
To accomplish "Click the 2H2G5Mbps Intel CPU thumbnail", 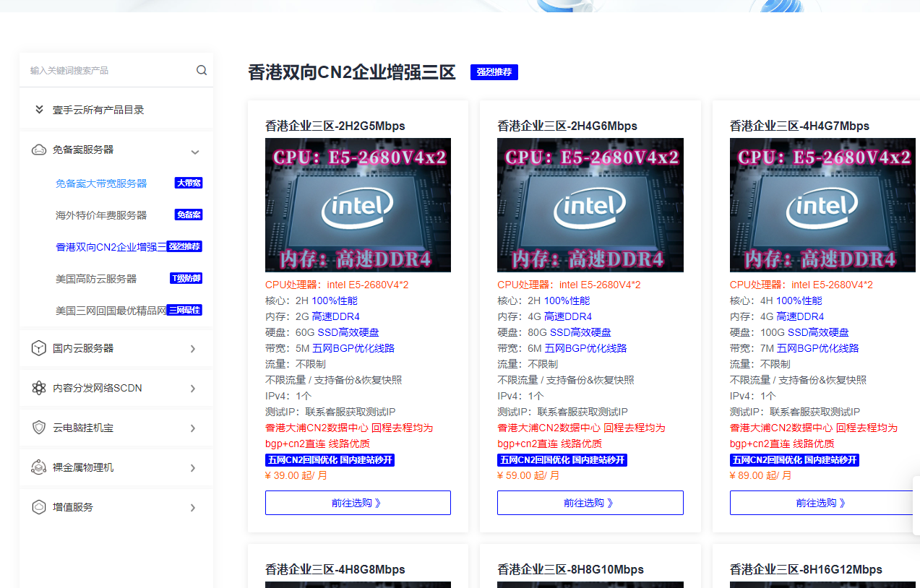I will coord(358,205).
